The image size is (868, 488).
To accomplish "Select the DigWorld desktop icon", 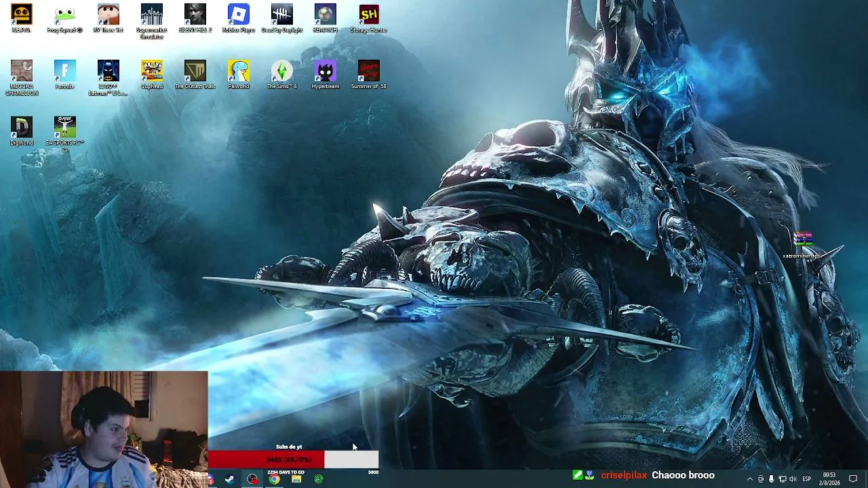I will 22,131.
